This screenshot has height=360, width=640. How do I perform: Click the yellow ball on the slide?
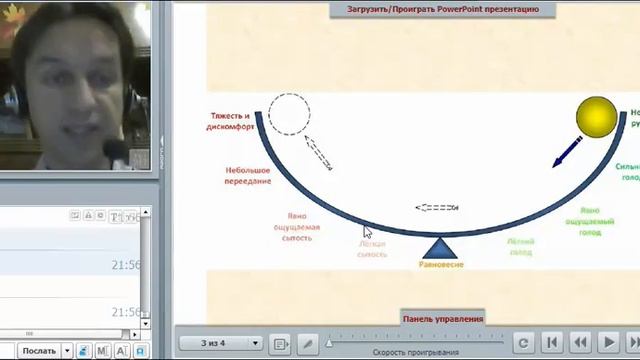pos(596,117)
